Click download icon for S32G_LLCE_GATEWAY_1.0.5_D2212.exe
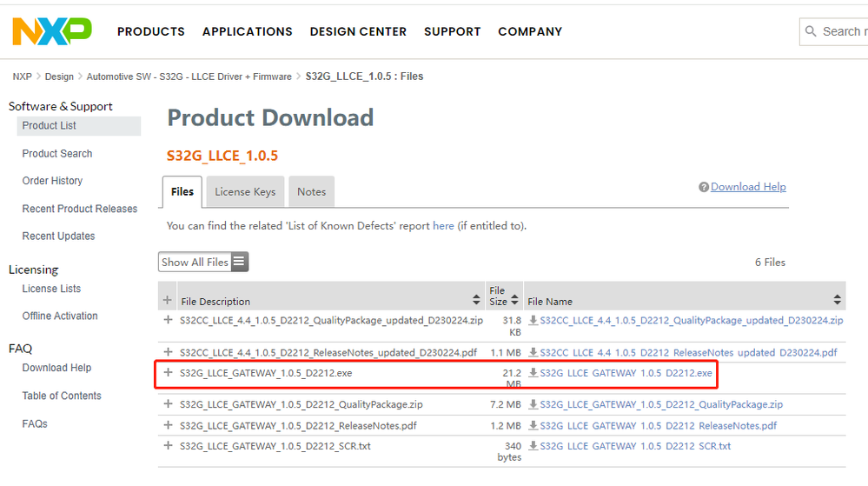The height and width of the screenshot is (486, 868). pyautogui.click(x=533, y=373)
